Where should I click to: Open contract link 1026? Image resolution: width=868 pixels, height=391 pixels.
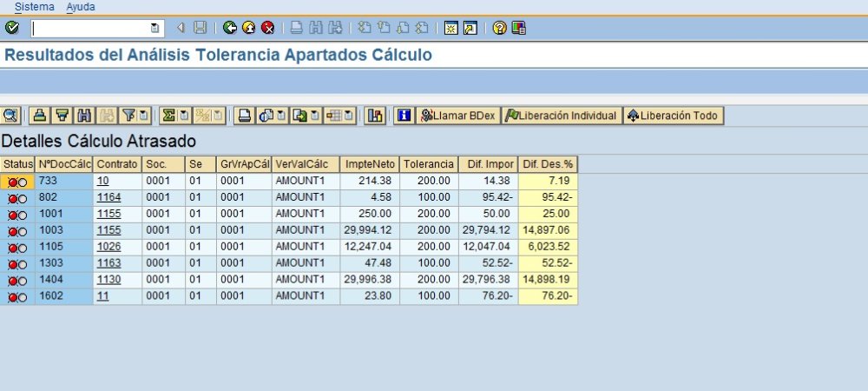pos(109,247)
